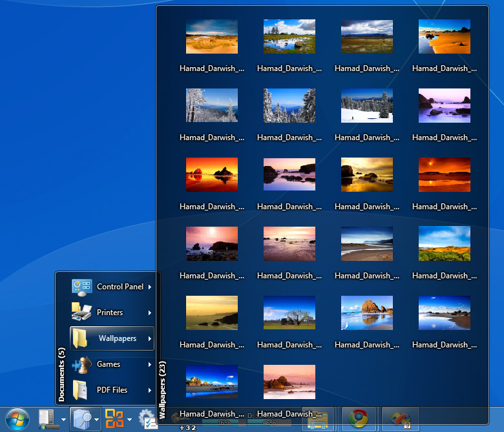Open the red sunset reflection wallpaper thumbnail
This screenshot has width=504, height=432.
(x=212, y=175)
